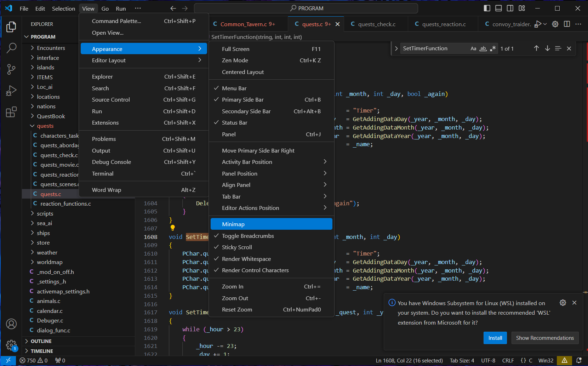Toggle Render Whitespace option
This screenshot has width=588, height=366.
click(246, 259)
